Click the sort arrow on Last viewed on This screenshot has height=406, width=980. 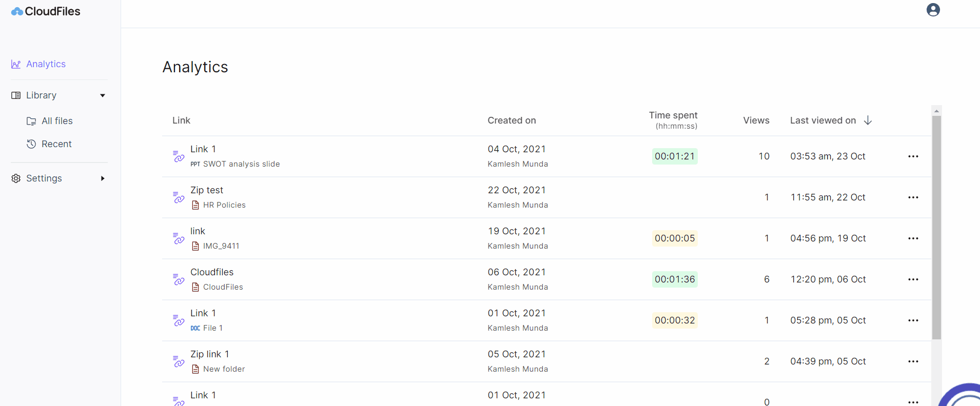[x=868, y=120]
